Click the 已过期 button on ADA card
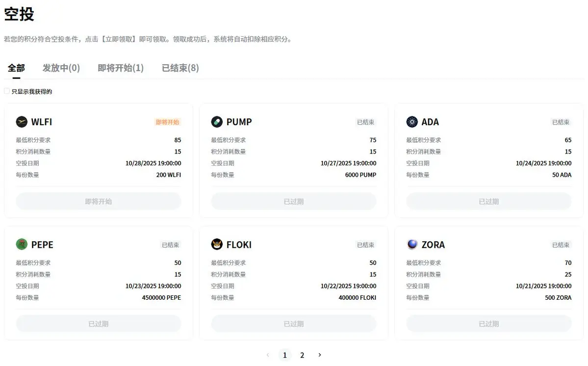This screenshot has height=366, width=588. point(489,201)
